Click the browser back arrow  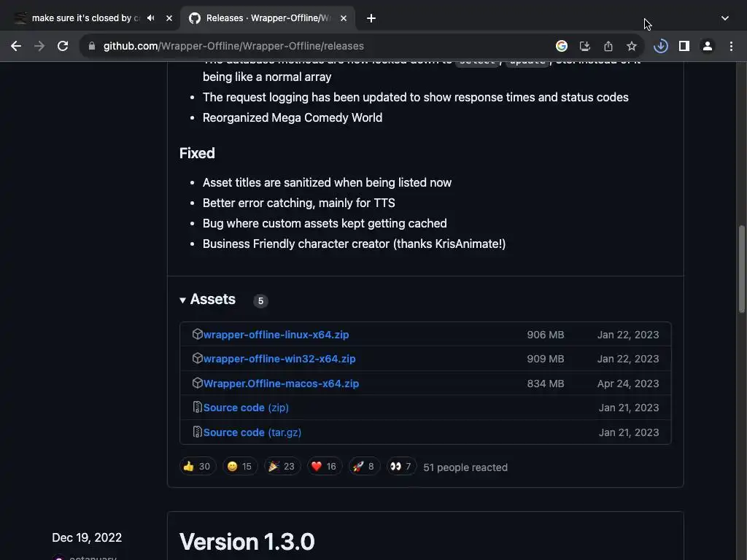coord(16,46)
